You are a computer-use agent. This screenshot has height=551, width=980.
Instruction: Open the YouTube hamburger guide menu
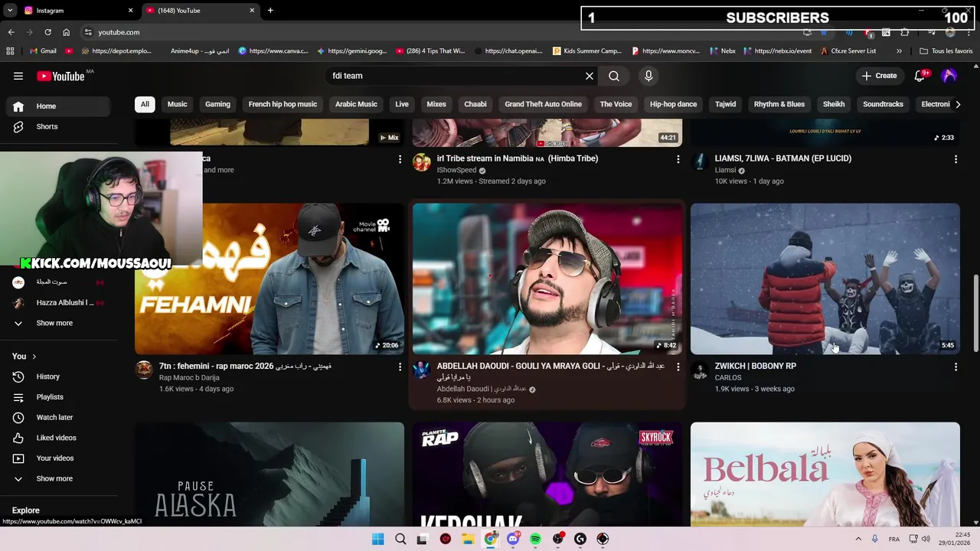click(18, 76)
